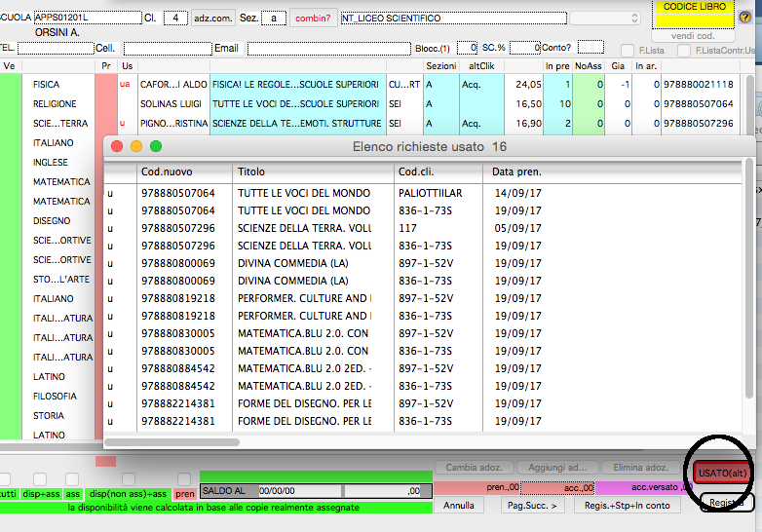Click the Cambia adoz. button
762x532 pixels.
pyautogui.click(x=474, y=468)
